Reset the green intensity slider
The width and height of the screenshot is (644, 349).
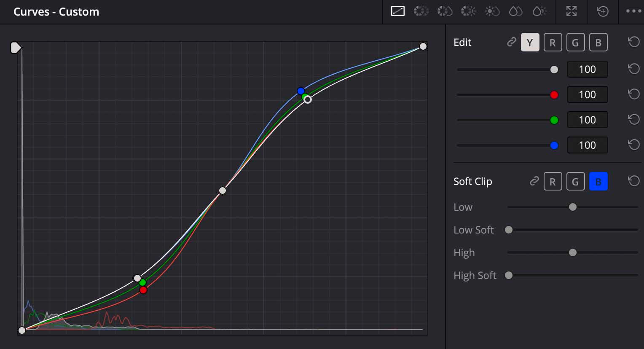tap(633, 119)
